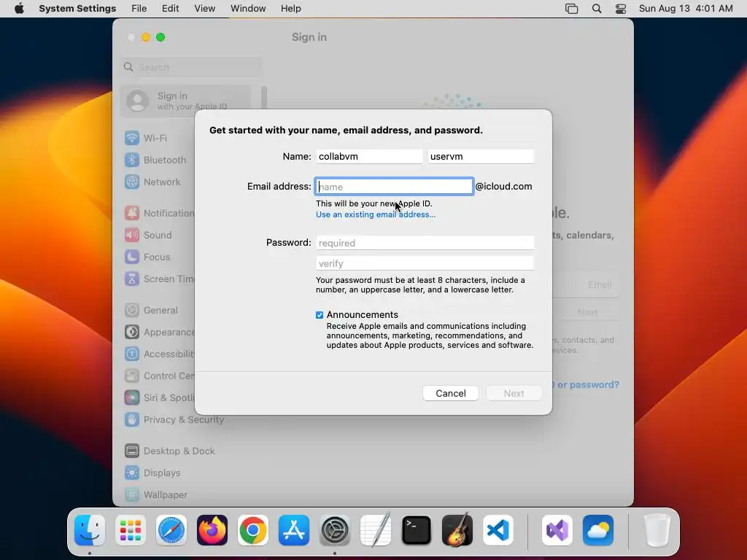Open App Store from the Dock

[294, 530]
